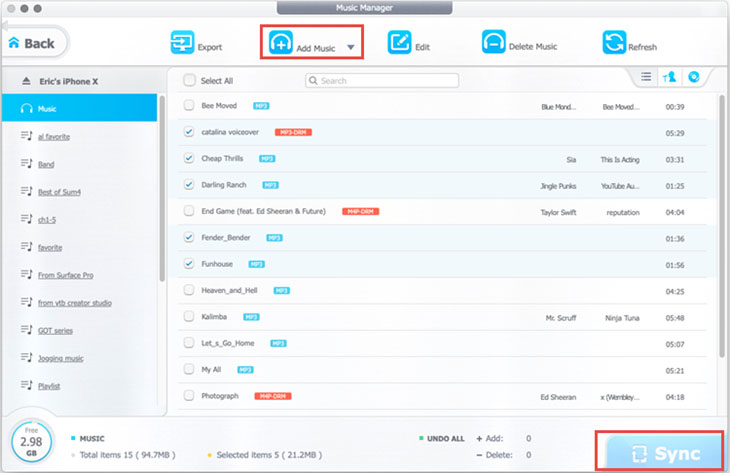Open the ch1-5 playlist
730x473 pixels.
47,220
